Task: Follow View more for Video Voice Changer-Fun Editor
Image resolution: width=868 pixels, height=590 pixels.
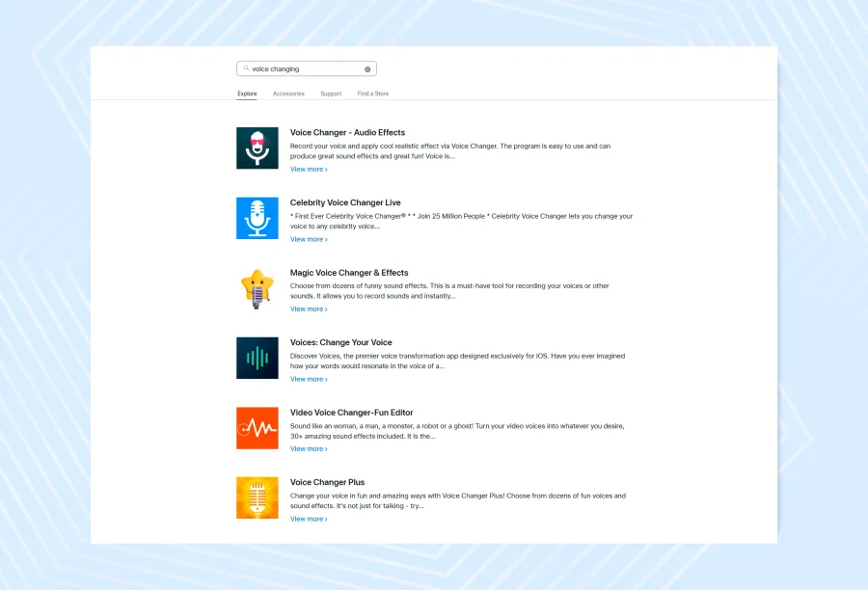Action: [x=309, y=449]
